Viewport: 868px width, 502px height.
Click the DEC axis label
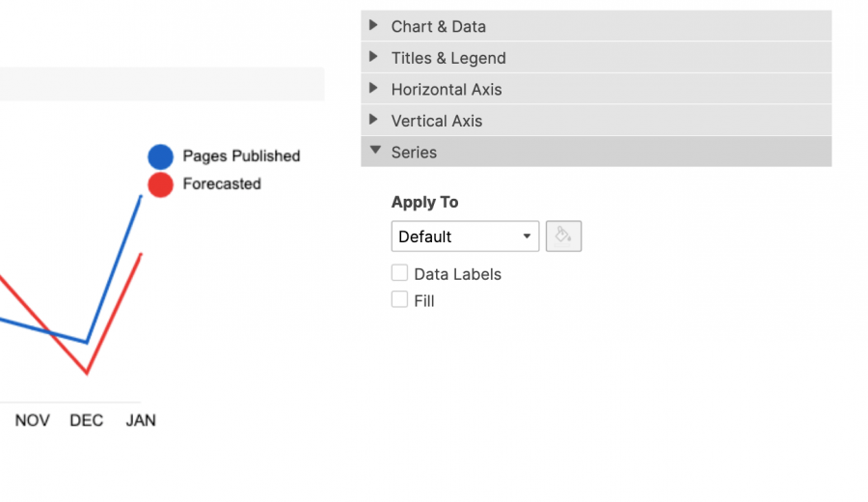coord(87,421)
